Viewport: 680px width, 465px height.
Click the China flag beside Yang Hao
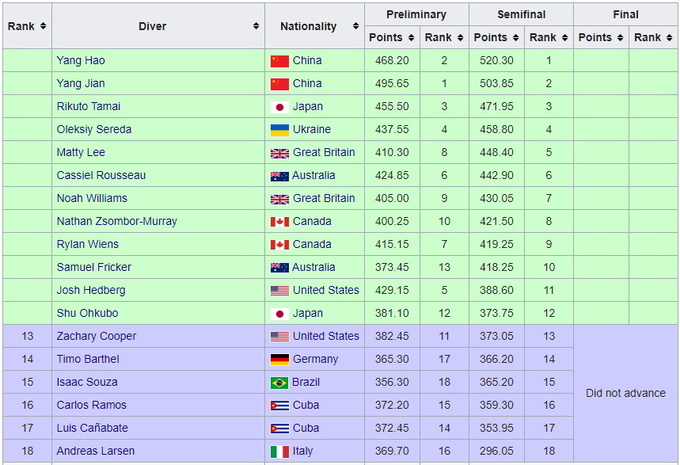pos(279,61)
